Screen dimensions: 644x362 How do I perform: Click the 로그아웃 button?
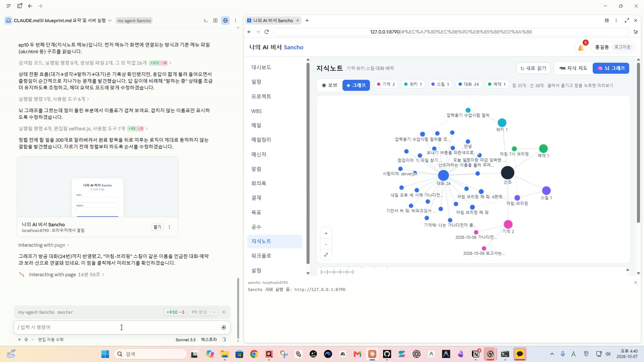pos(622,47)
